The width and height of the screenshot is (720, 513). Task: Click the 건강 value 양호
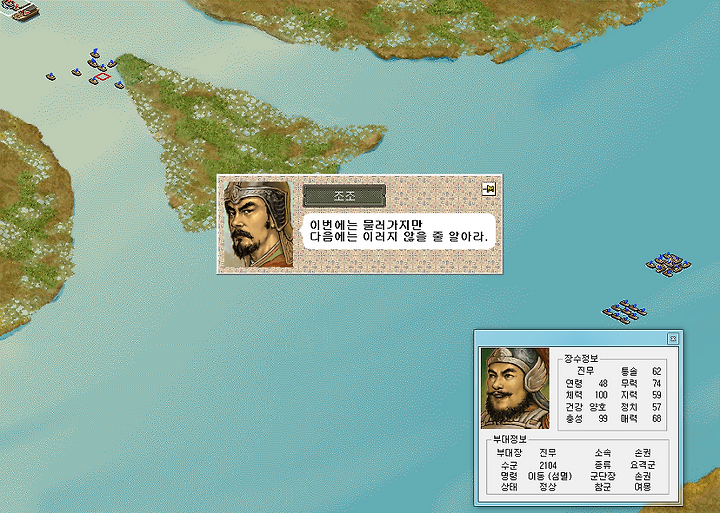tap(598, 407)
